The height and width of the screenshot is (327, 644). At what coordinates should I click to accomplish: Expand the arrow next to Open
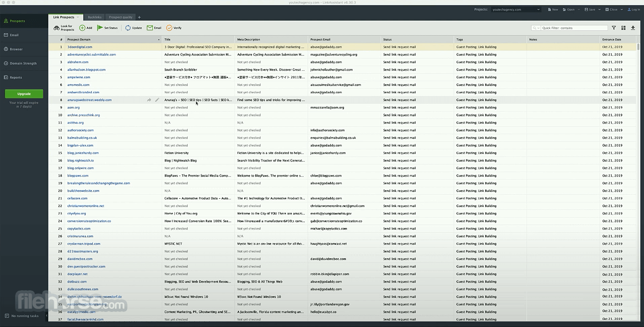tap(578, 10)
